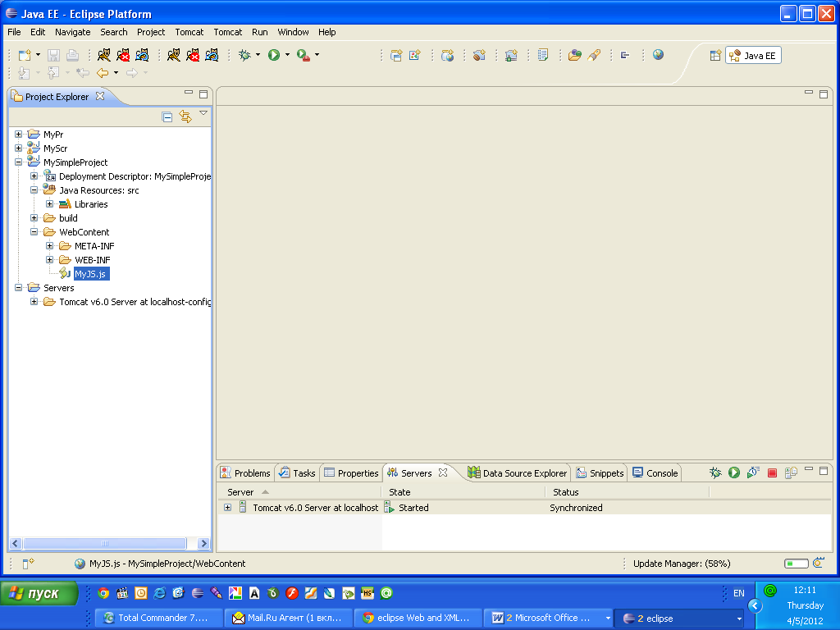Toggle Link with Editor in Project Explorer
Screen dimensions: 840x630
point(185,116)
